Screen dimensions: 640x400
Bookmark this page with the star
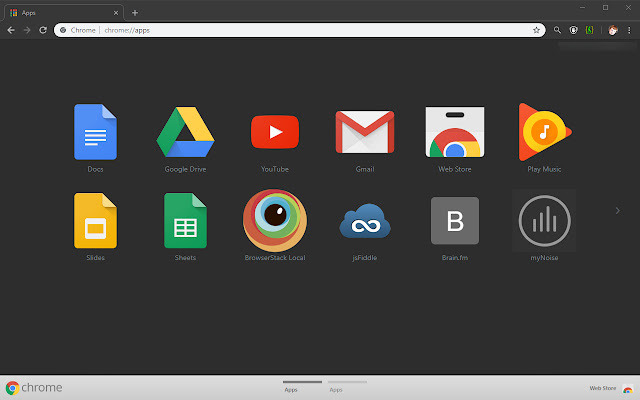(536, 30)
